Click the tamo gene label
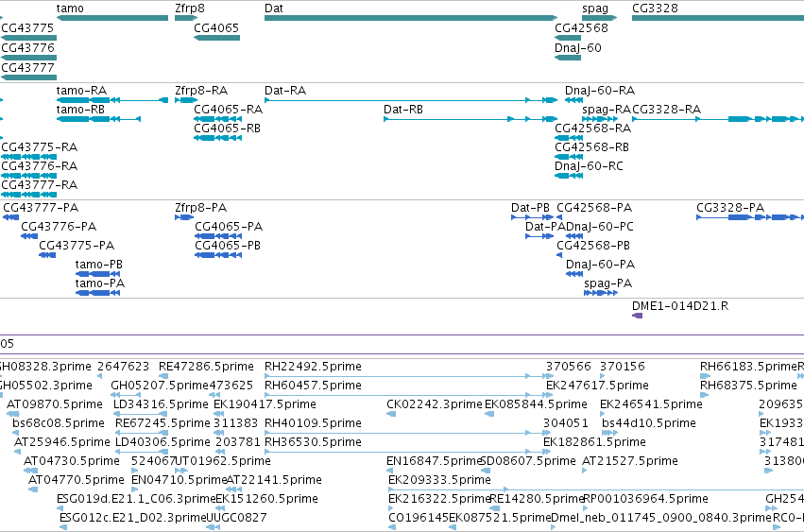 [70, 9]
